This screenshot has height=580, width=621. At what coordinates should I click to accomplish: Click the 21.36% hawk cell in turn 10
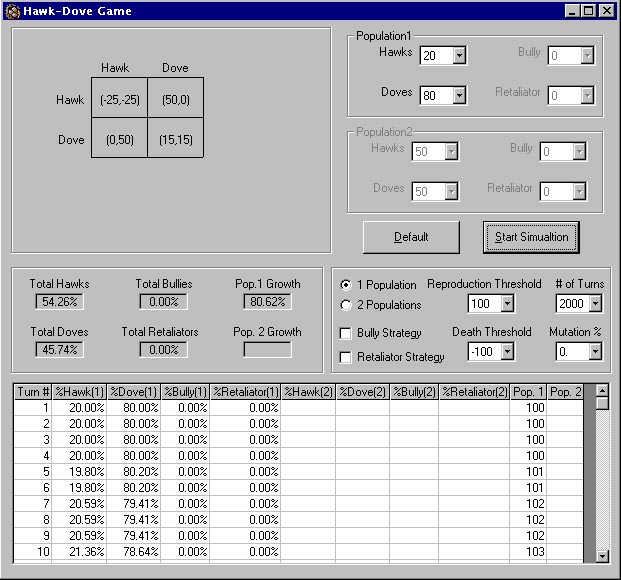coord(79,552)
